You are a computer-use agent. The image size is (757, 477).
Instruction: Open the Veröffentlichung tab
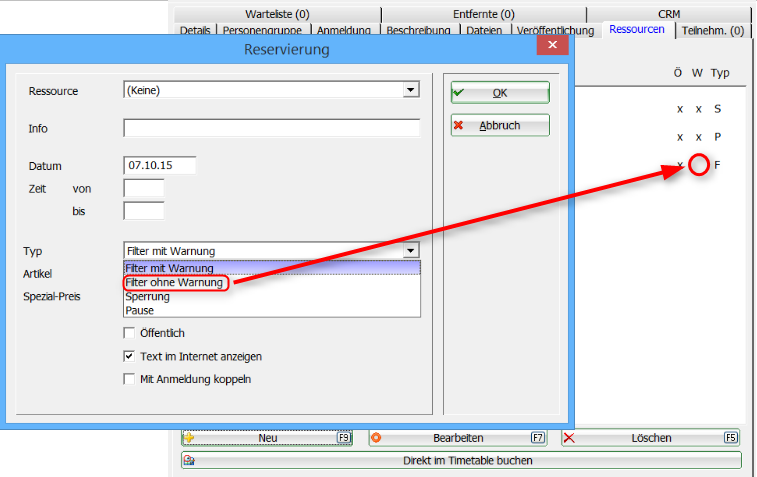(x=556, y=29)
